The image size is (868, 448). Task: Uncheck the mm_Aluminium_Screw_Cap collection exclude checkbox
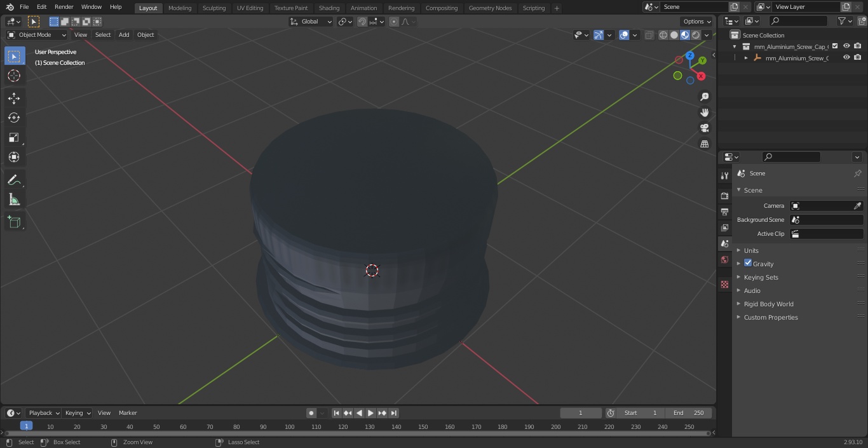835,46
